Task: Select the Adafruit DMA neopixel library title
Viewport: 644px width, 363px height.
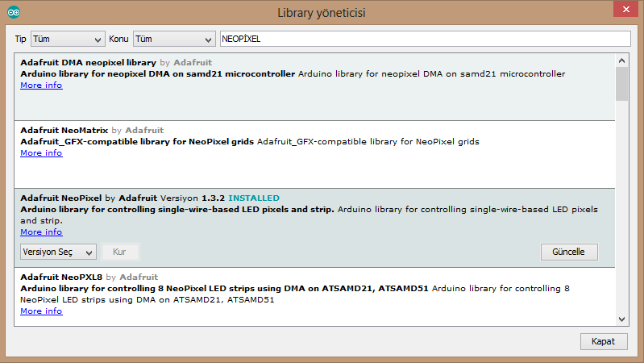Action: pos(89,62)
